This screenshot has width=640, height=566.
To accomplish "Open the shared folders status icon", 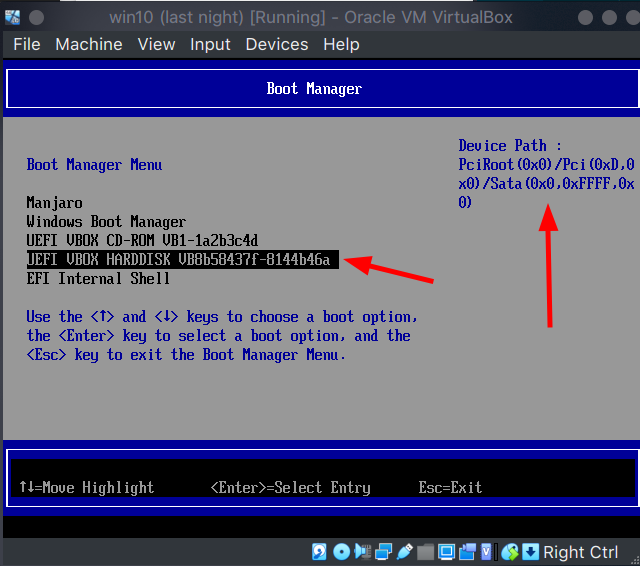I will point(425,553).
